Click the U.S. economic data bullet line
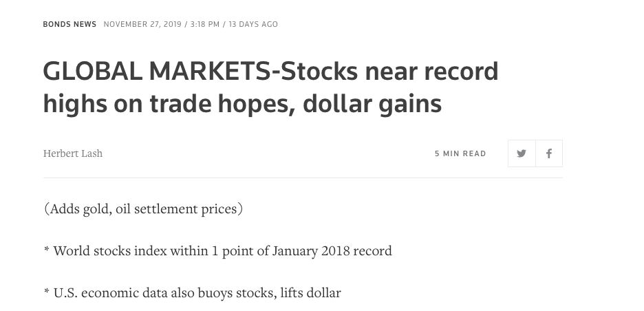The image size is (644, 311). pos(192,293)
